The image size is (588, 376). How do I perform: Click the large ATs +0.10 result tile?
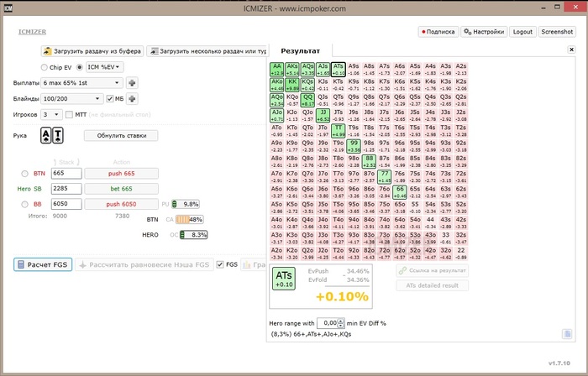(284, 279)
